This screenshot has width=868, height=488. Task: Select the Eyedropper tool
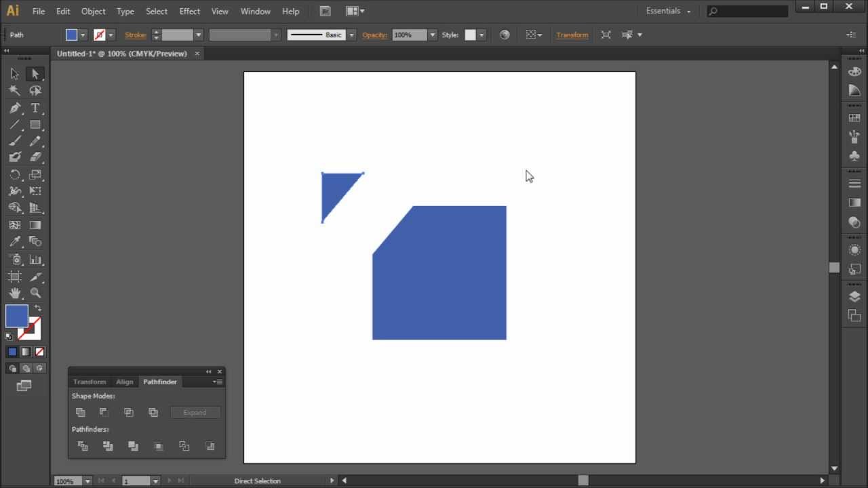pos(15,241)
